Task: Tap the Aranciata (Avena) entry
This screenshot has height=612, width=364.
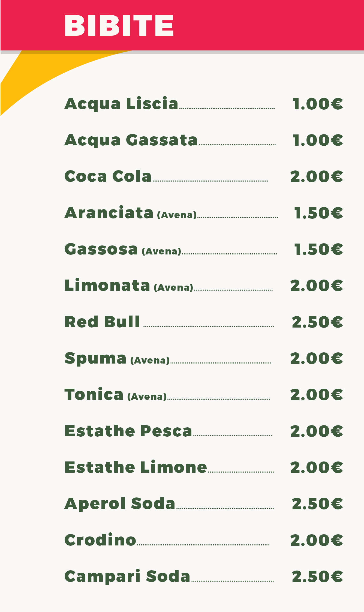Action: point(131,213)
